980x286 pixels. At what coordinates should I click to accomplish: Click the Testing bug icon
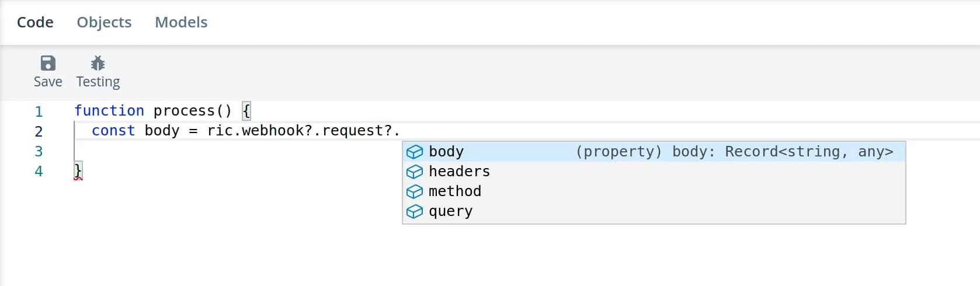98,63
